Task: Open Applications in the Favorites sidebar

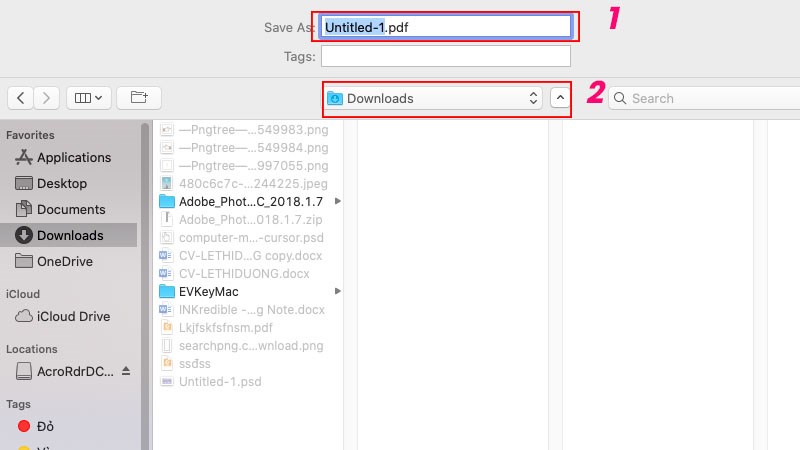Action: tap(73, 157)
